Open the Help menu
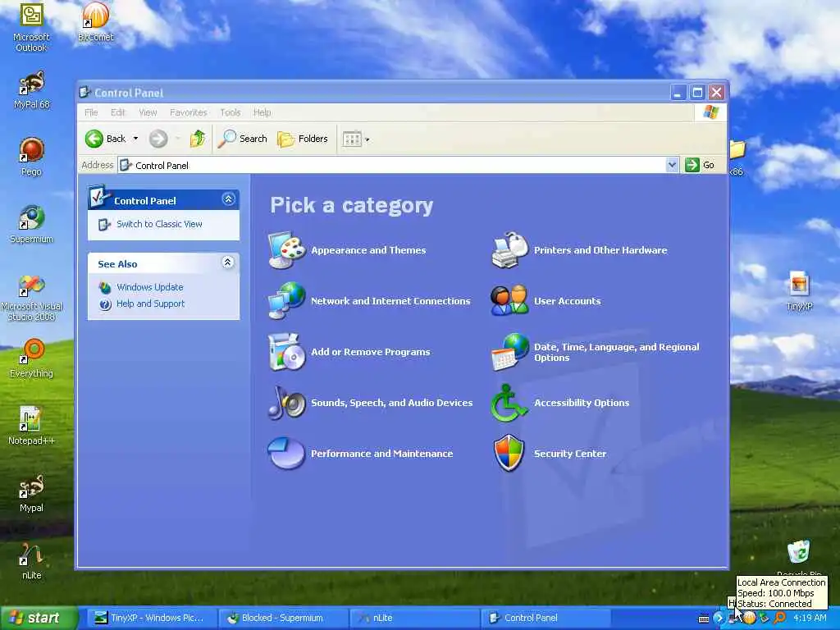 (x=262, y=112)
